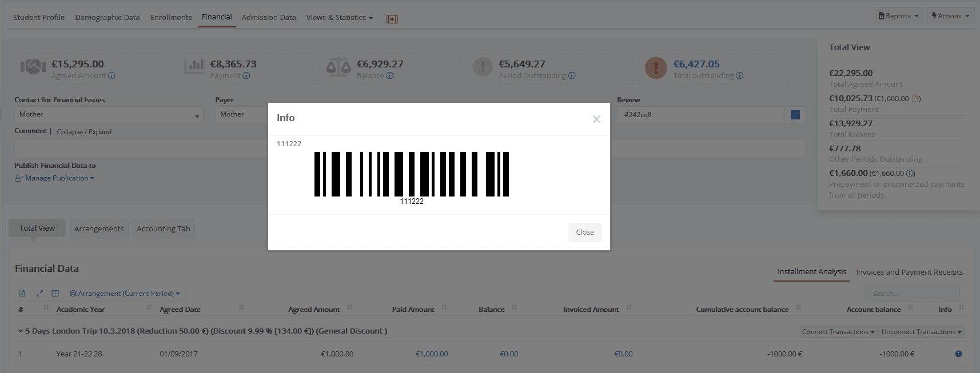Open the blue Review color swatch
This screenshot has height=373, width=980.
[x=795, y=115]
